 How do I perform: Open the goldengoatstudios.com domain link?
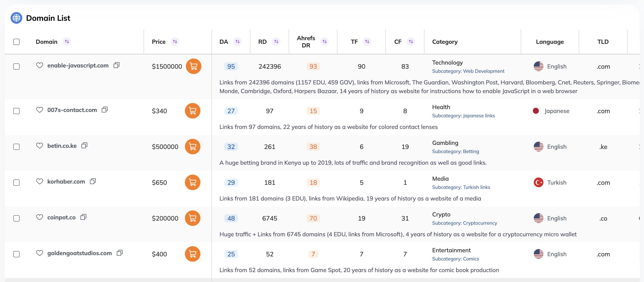point(80,253)
